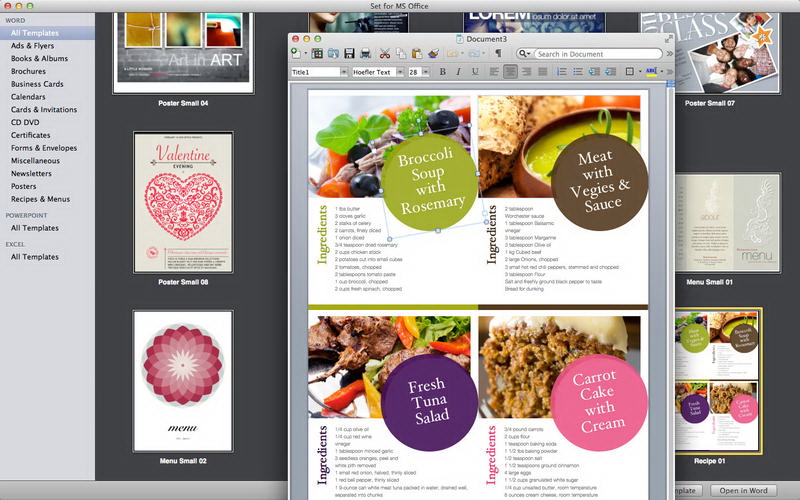Toggle Underline formatting
Screen dimensions: 800x500
click(475, 72)
